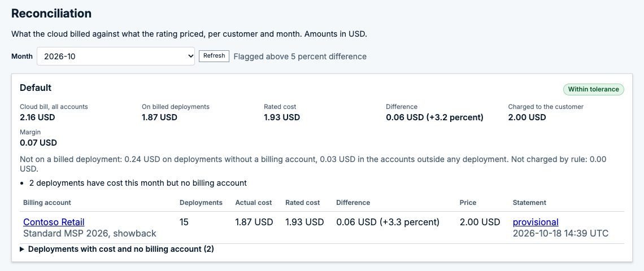Click the Actual cost column header
644x271 pixels.
[x=254, y=203]
